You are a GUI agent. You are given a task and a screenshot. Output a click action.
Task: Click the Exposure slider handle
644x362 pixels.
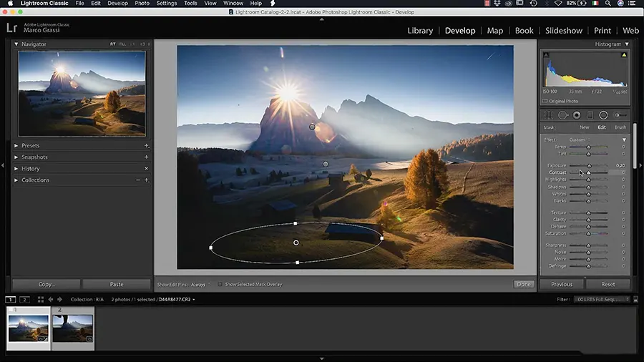point(590,165)
